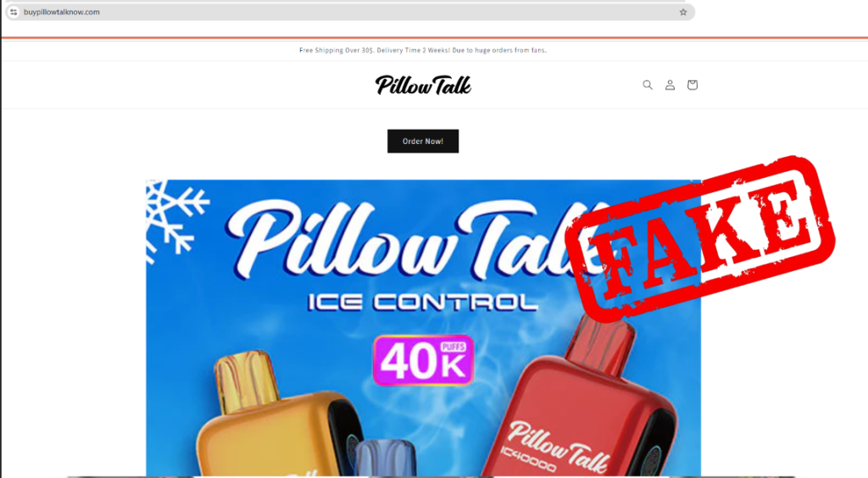The width and height of the screenshot is (868, 478).
Task: Click the ICE CONTROL banner heading
Action: pos(423,302)
